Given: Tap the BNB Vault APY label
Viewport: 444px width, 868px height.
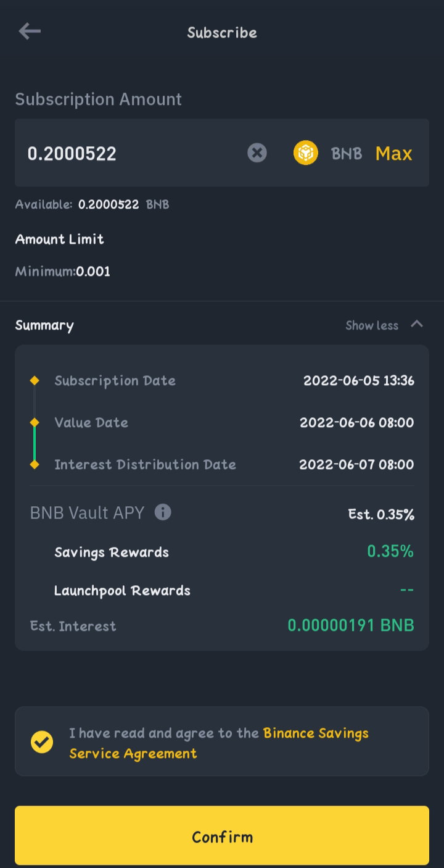Looking at the screenshot, I should click(87, 512).
